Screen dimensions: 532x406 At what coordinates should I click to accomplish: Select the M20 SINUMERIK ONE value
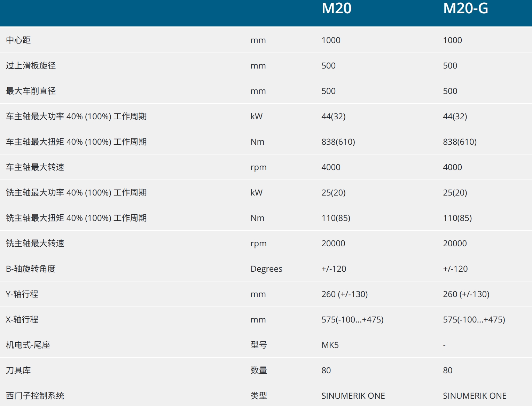(353, 396)
